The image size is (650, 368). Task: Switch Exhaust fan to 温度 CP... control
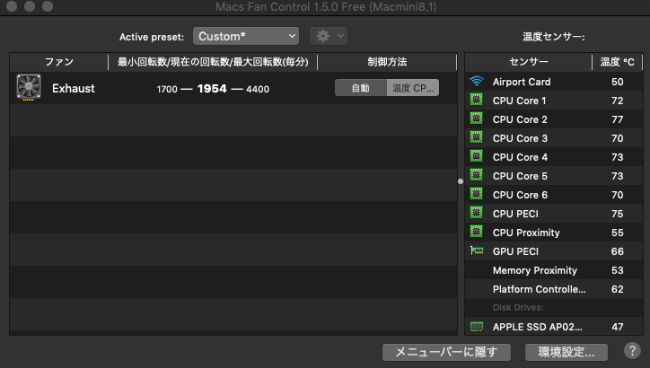click(413, 88)
